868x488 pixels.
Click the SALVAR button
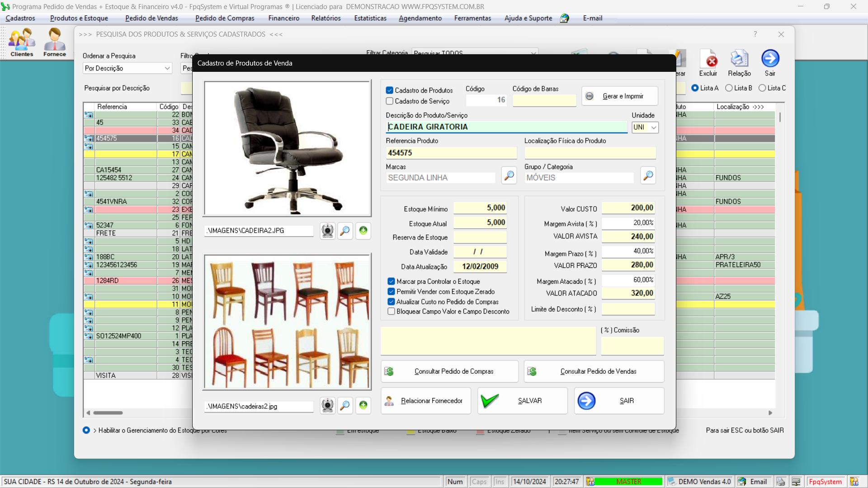click(522, 401)
